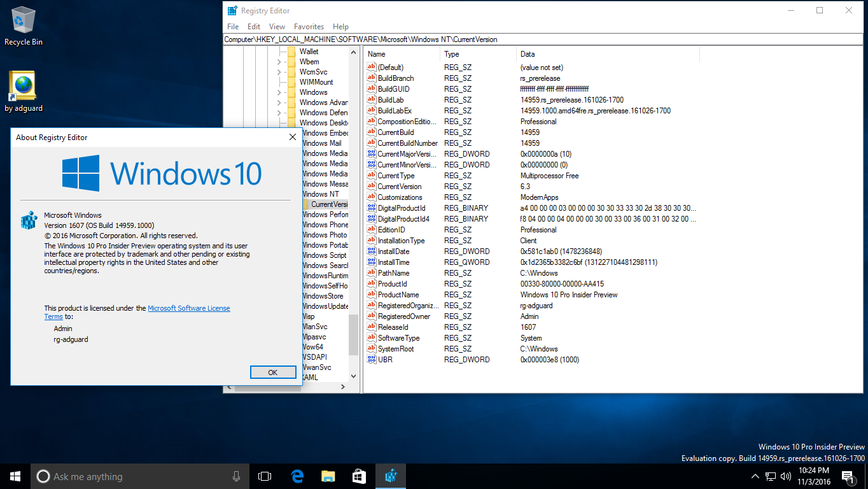Select the ProductId value name
Image resolution: width=868 pixels, height=489 pixels.
[x=392, y=284]
